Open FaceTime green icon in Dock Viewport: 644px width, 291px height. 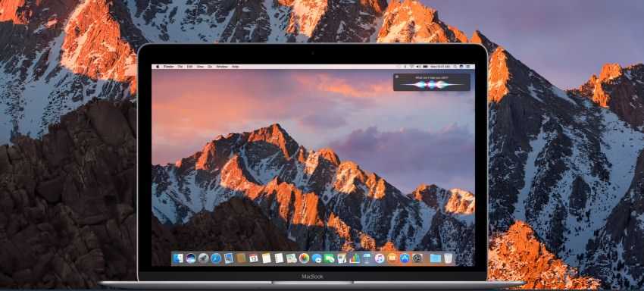click(x=330, y=258)
